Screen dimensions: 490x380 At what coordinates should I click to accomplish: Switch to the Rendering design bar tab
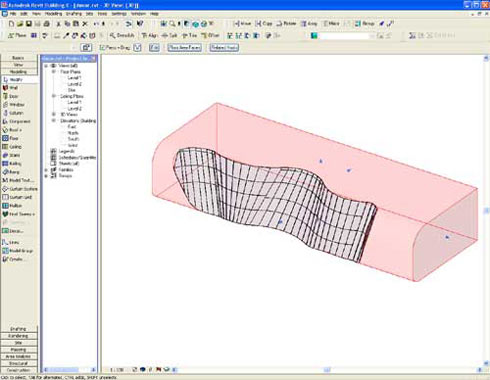click(x=18, y=336)
